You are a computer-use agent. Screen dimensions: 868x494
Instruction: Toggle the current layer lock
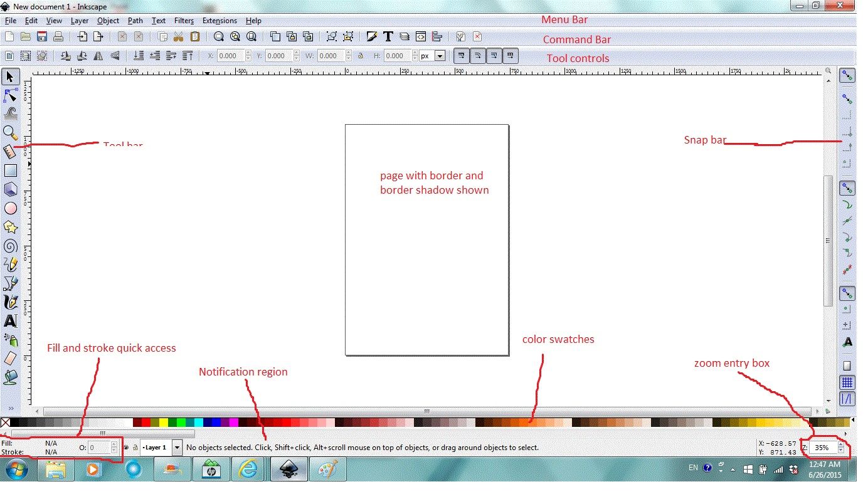[137, 447]
